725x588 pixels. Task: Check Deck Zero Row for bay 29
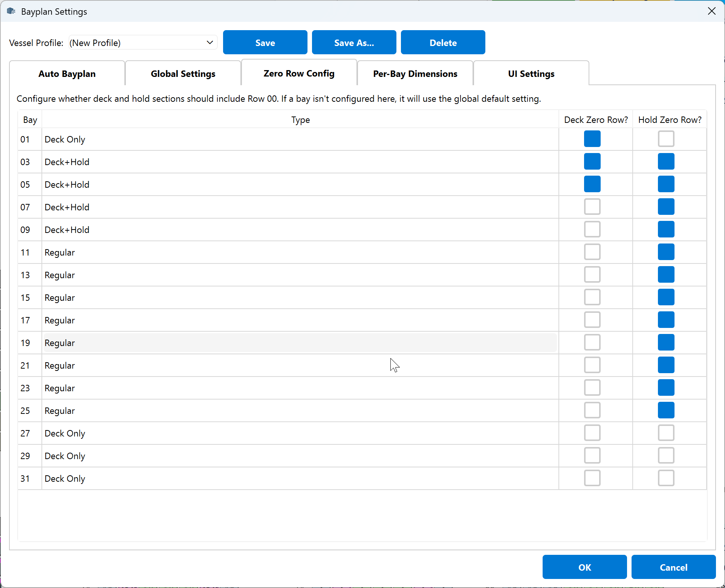click(x=592, y=456)
